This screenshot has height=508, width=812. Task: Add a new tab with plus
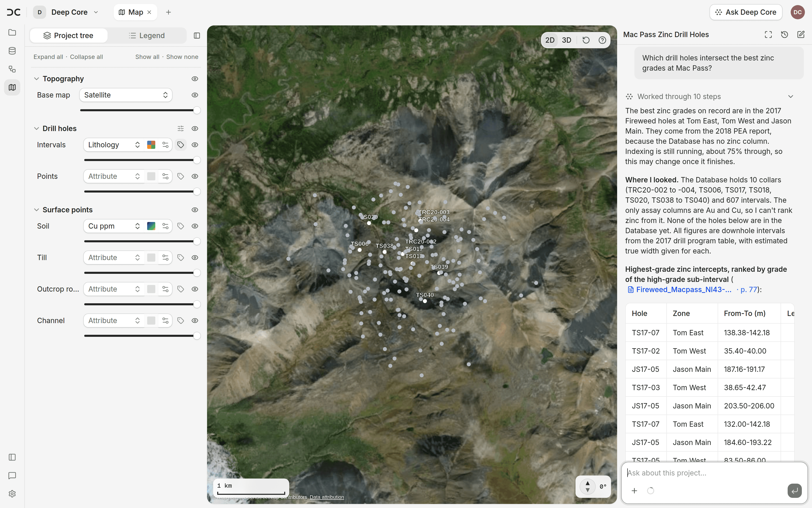click(x=168, y=12)
